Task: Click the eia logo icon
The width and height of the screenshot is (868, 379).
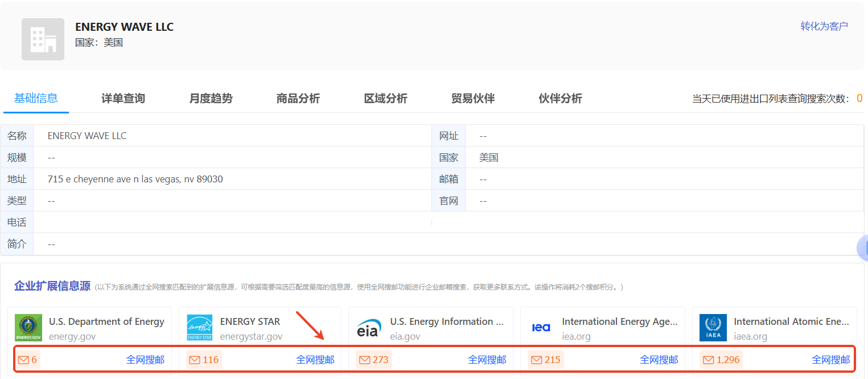Action: tap(368, 328)
